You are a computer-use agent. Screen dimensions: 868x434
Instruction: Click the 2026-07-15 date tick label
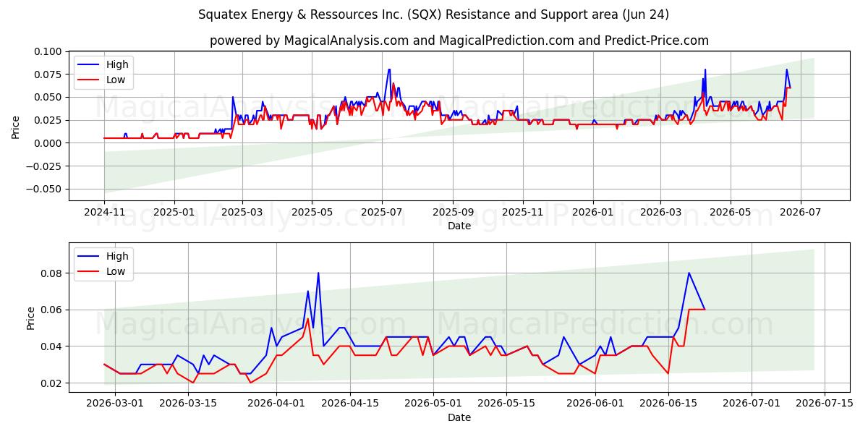tap(826, 404)
